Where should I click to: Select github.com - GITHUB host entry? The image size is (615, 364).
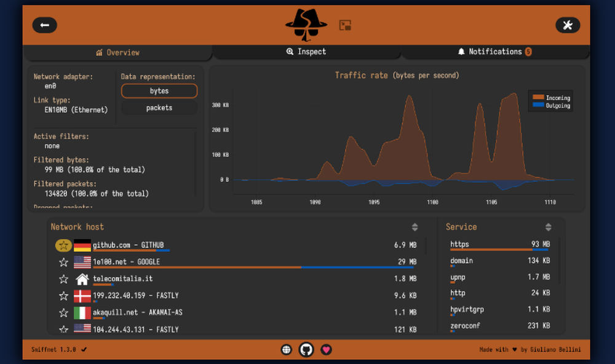pyautogui.click(x=236, y=245)
